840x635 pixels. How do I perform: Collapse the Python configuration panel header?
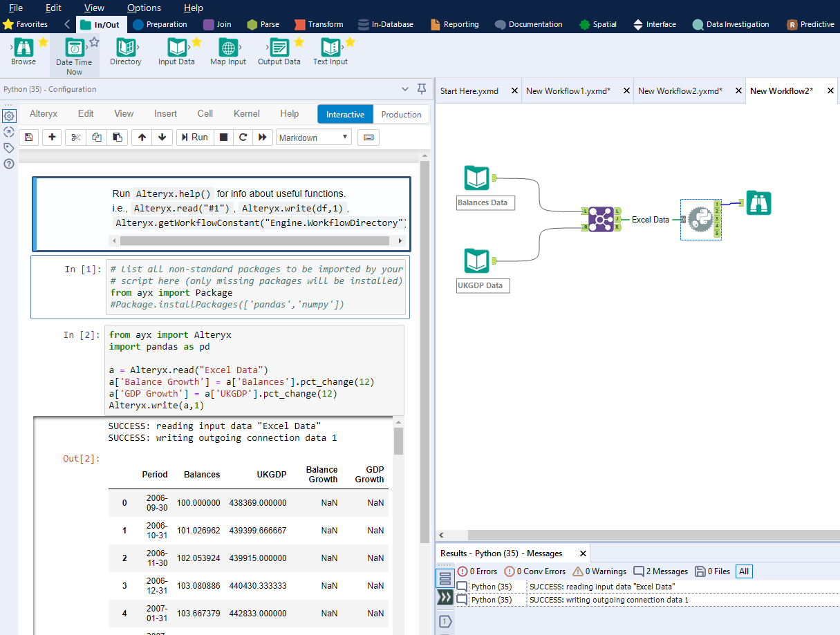[x=406, y=89]
